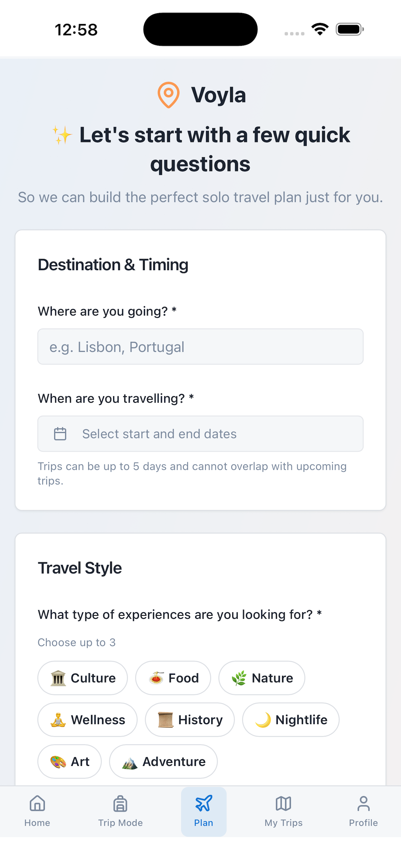Select the Food experience option
Screen dimensions: 401x868
[173, 678]
